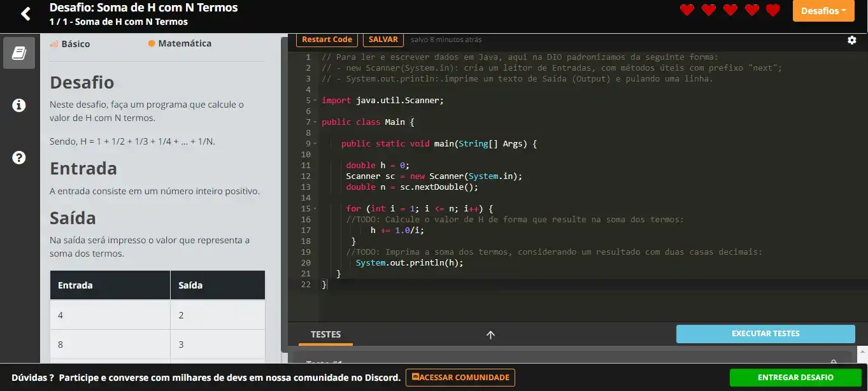The width and height of the screenshot is (868, 391).
Task: Collapse code fold at line 9 main
Action: 315,144
